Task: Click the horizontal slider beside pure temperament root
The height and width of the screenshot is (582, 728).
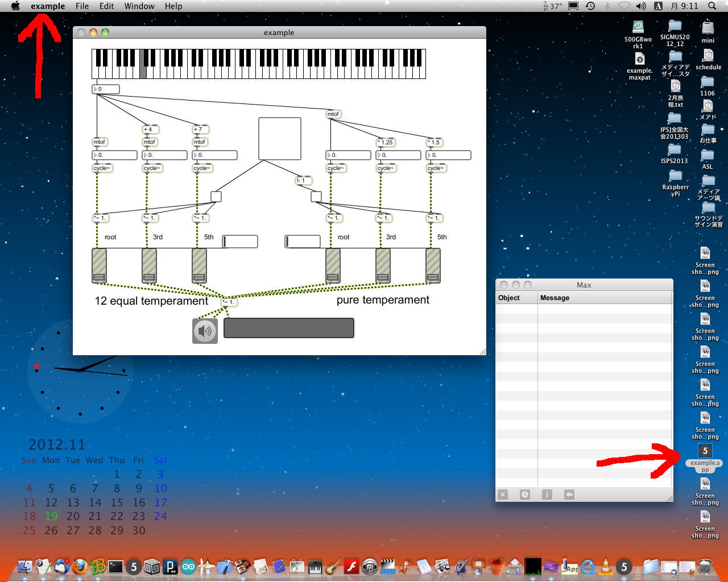Action: point(303,242)
